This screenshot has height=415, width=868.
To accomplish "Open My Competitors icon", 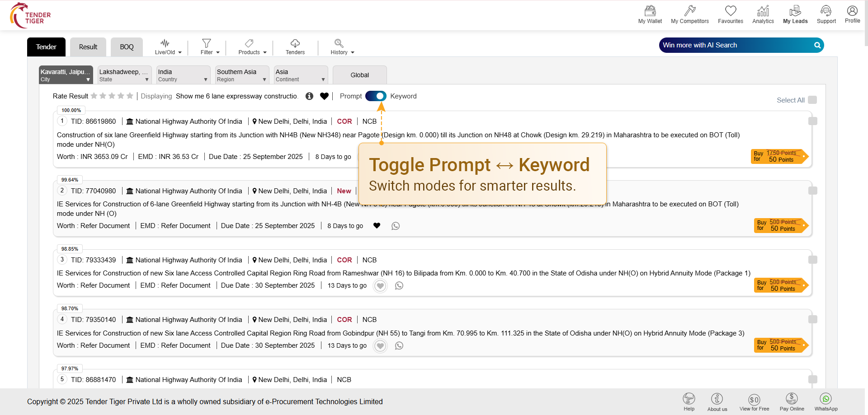I will point(689,11).
